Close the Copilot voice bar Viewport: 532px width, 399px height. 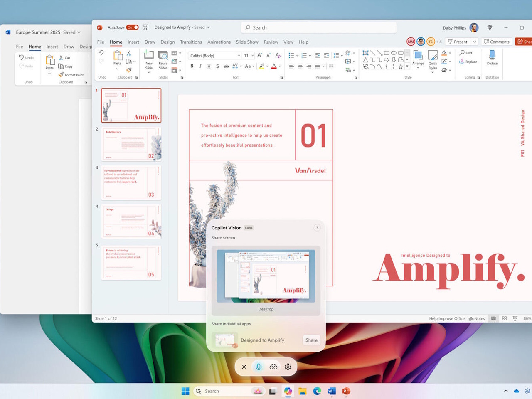click(x=244, y=367)
